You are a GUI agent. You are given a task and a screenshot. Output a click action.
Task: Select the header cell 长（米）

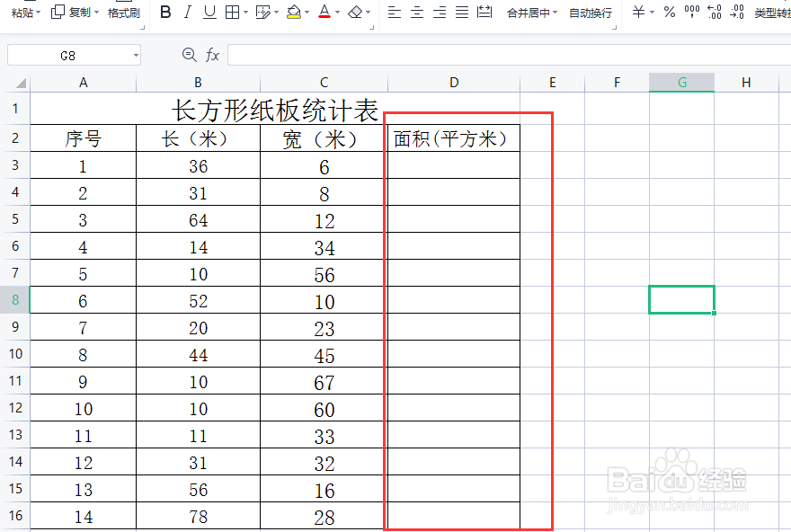199,138
